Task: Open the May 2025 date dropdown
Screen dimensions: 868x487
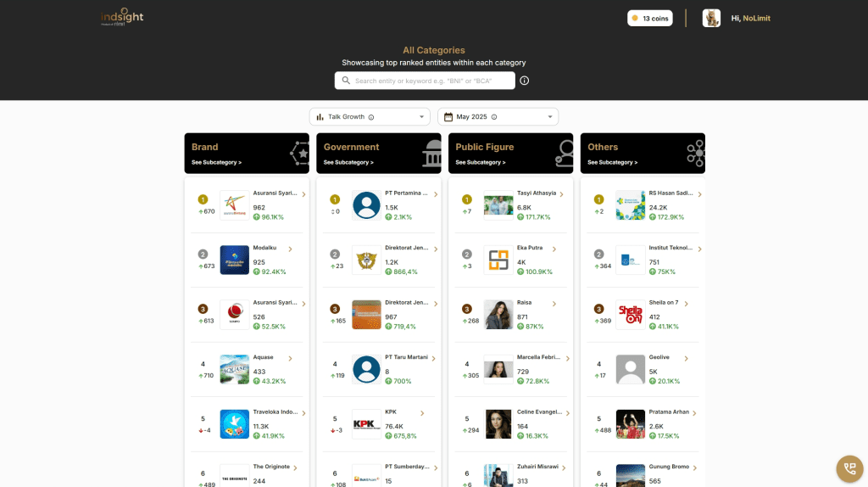Action: point(498,117)
